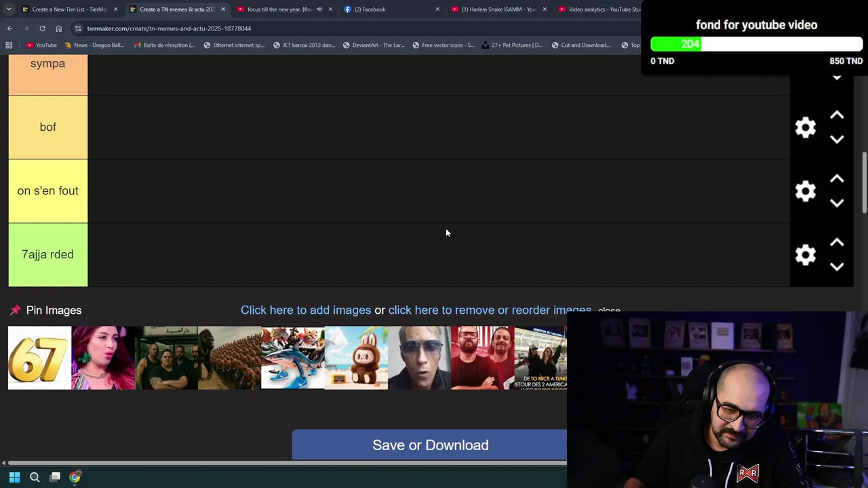Open Windows taskbar search
The image size is (868, 488).
click(x=35, y=477)
